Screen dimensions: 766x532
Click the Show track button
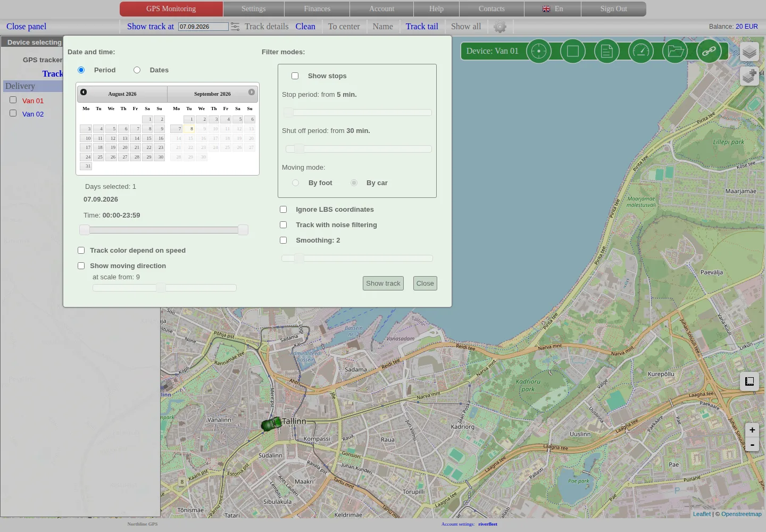point(383,283)
